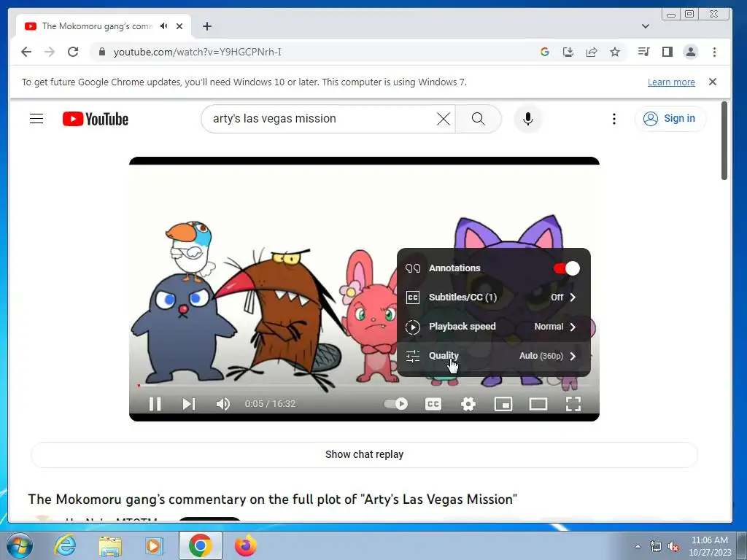
Task: Open the YouTube guide hamburger menu
Action: (36, 119)
